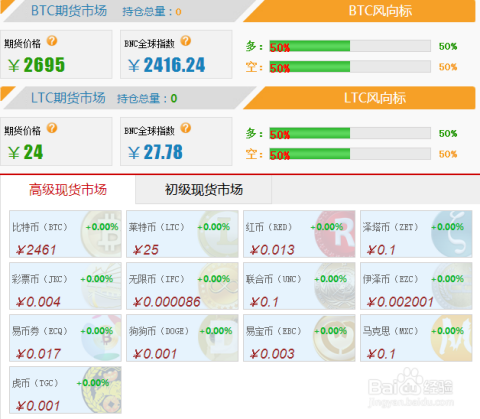
Task: Click price ¥0.017 in 易币券 card
Action: [x=38, y=354]
